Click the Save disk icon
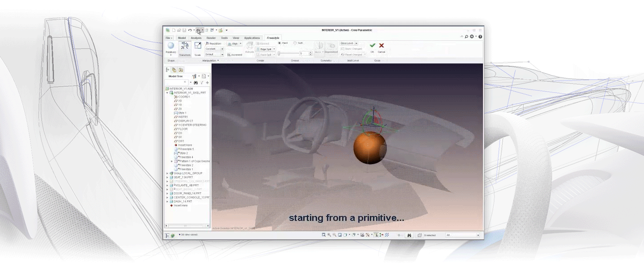 pos(184,30)
